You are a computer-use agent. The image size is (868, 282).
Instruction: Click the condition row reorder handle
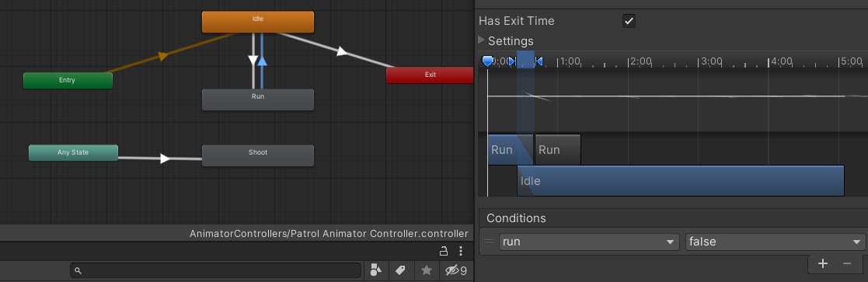(x=489, y=242)
